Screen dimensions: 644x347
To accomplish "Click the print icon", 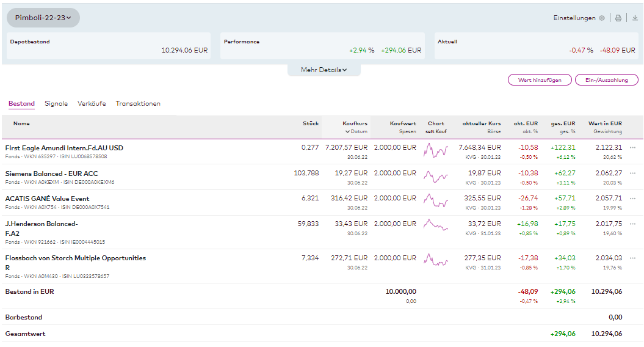I will [618, 18].
